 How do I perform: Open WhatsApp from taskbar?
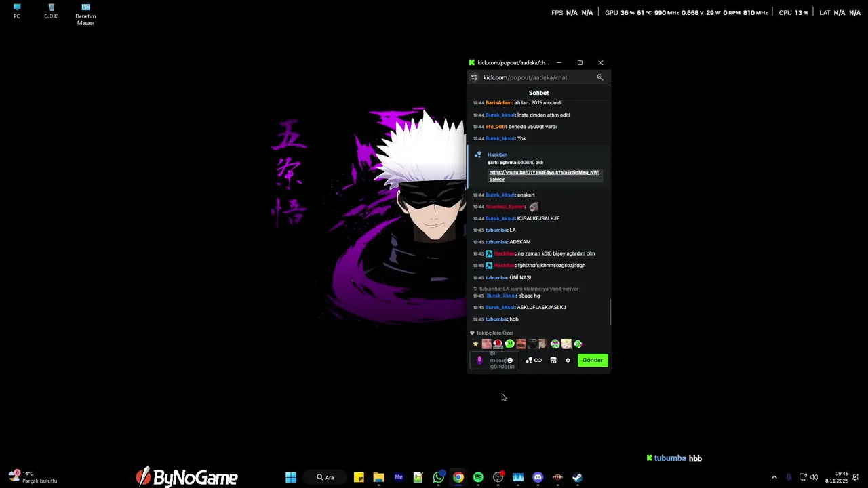coord(439,477)
